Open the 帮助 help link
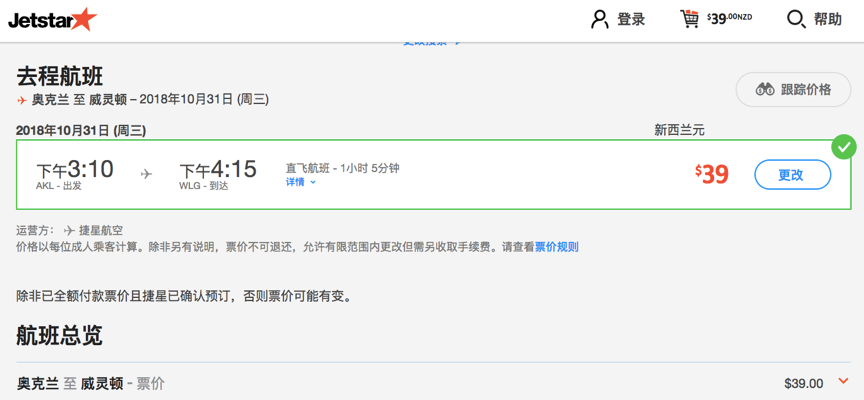 (828, 19)
